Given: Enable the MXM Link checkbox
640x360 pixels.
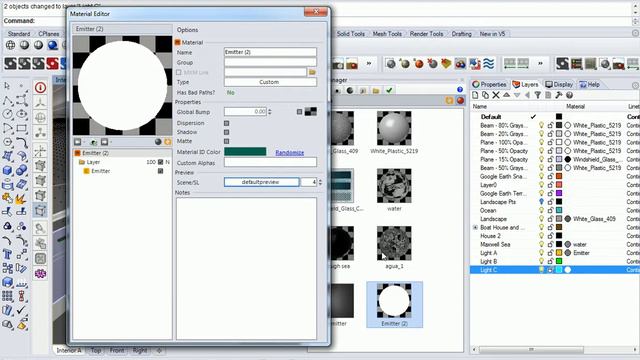Looking at the screenshot, I should pyautogui.click(x=178, y=72).
